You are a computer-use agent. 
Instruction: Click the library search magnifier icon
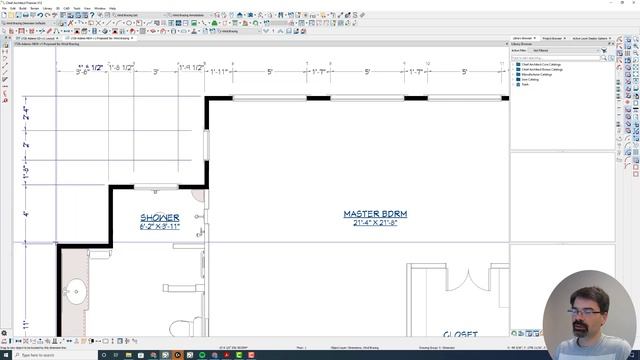click(x=604, y=58)
